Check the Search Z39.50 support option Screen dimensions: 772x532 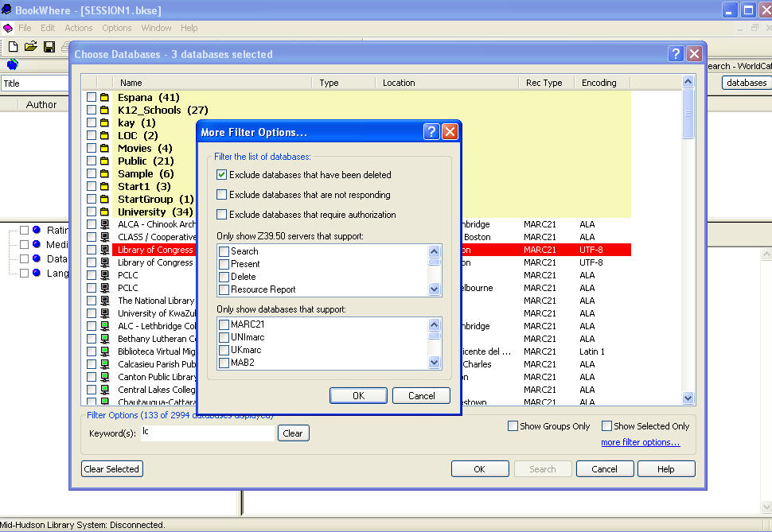point(224,251)
